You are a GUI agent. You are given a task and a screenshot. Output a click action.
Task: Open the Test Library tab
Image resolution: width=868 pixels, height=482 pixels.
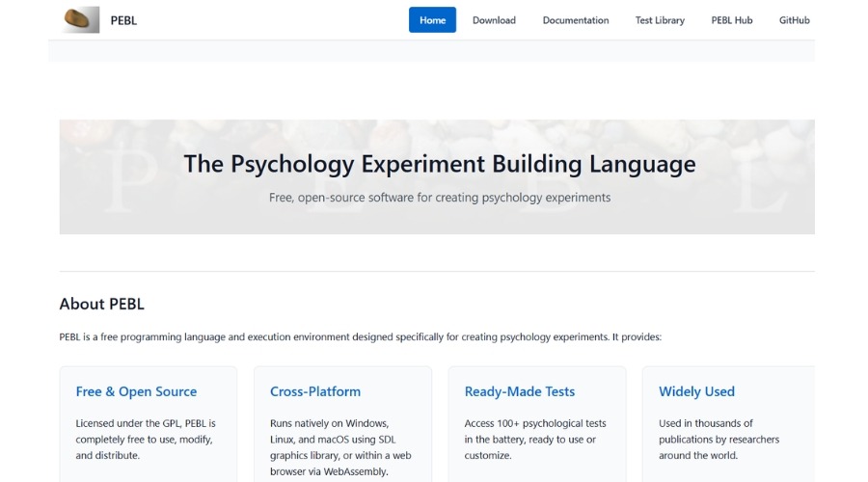click(x=660, y=20)
